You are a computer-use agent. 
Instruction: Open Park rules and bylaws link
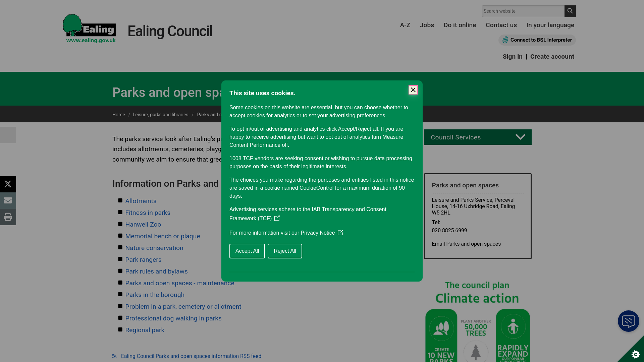coord(156,271)
